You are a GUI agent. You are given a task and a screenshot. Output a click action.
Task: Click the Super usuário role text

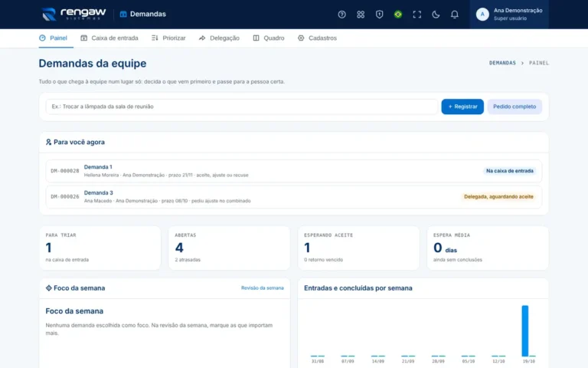[x=510, y=18]
